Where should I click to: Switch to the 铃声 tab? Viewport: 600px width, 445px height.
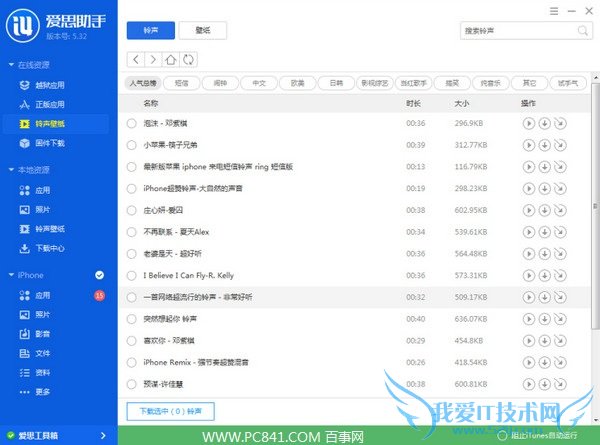pos(151,30)
